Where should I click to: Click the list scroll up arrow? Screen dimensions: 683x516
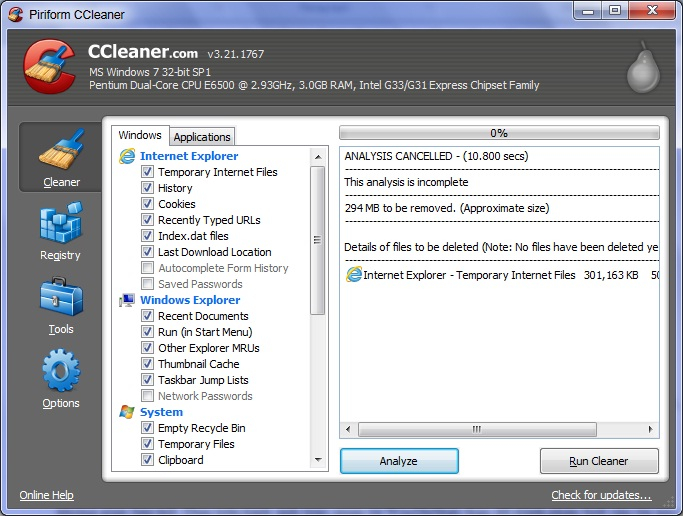[x=318, y=157]
